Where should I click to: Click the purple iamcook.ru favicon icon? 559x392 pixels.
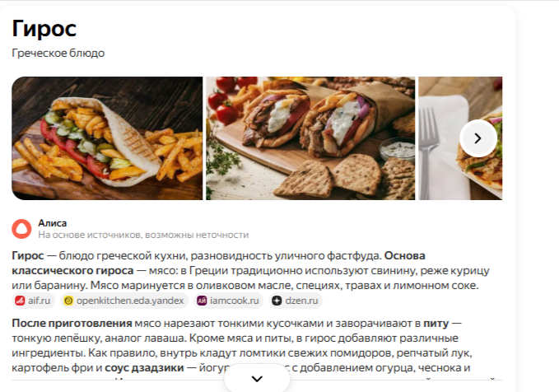coord(202,301)
